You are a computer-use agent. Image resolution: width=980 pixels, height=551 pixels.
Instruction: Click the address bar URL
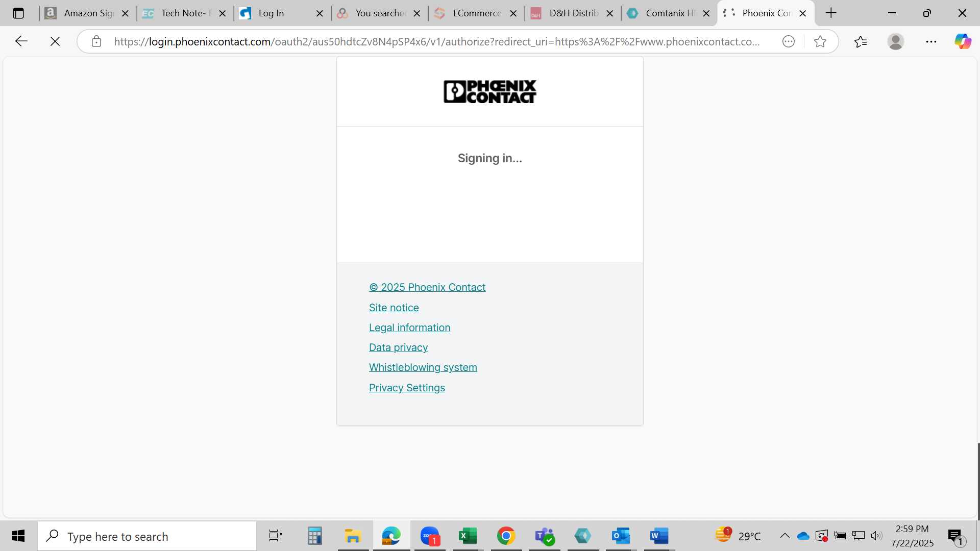point(437,41)
